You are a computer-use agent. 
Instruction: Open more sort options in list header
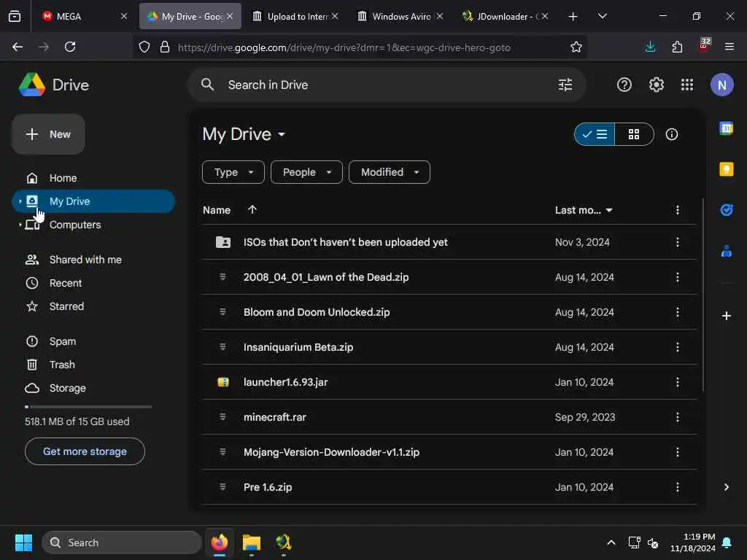pos(677,210)
